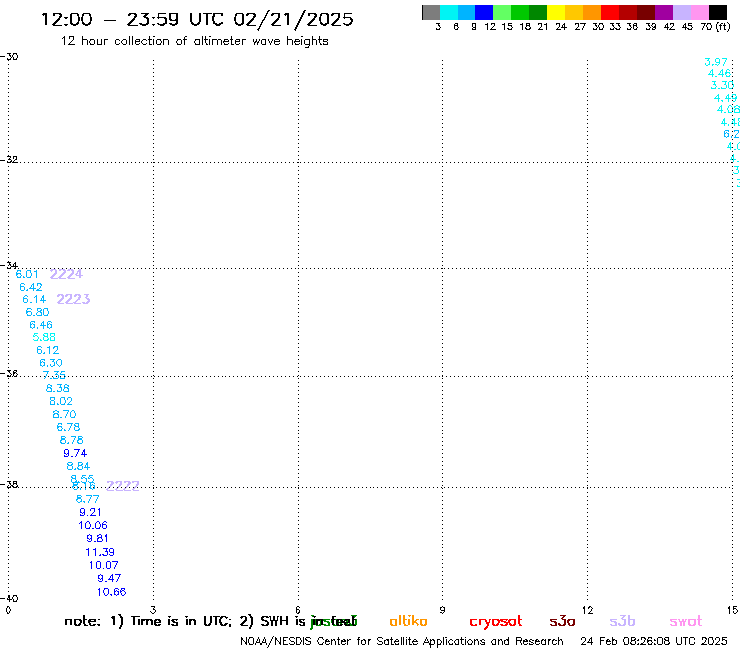Click the cyan swatch in the color scale
The width and height of the screenshot is (740, 650).
click(x=449, y=12)
